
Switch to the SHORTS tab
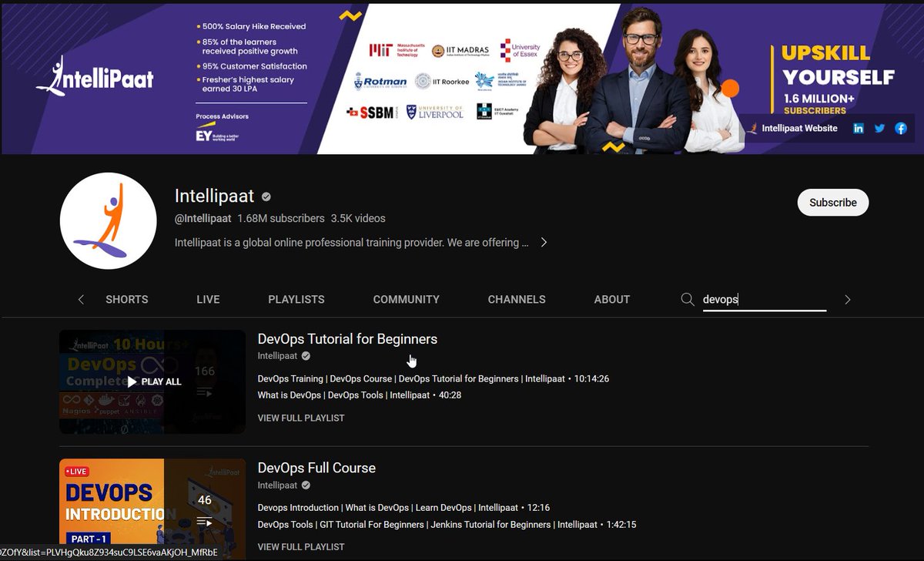127,299
